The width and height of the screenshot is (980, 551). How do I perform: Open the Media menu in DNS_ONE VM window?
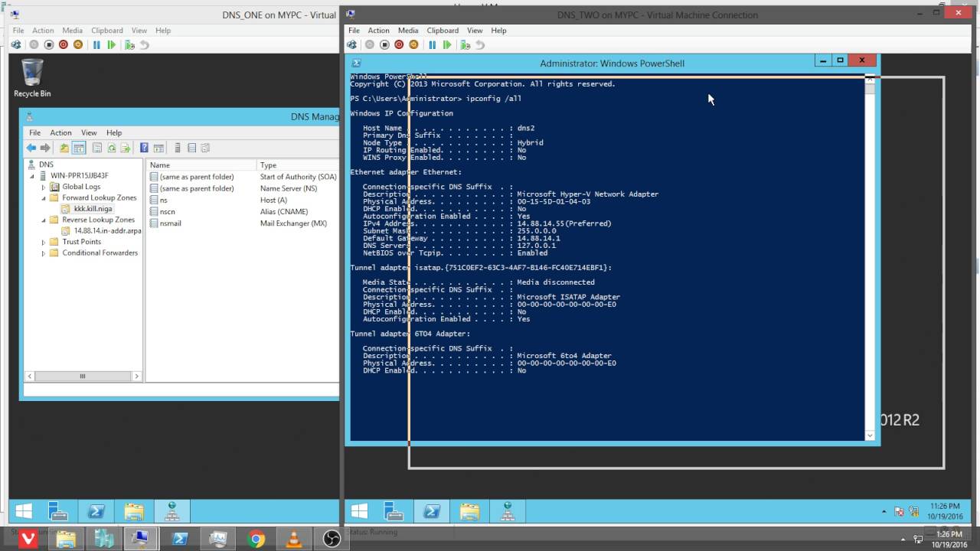click(x=72, y=31)
